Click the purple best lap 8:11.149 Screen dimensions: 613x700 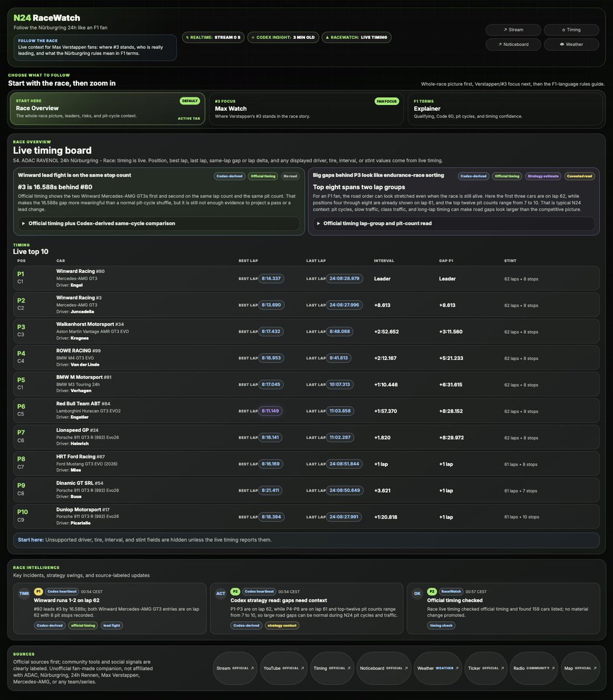click(x=271, y=411)
